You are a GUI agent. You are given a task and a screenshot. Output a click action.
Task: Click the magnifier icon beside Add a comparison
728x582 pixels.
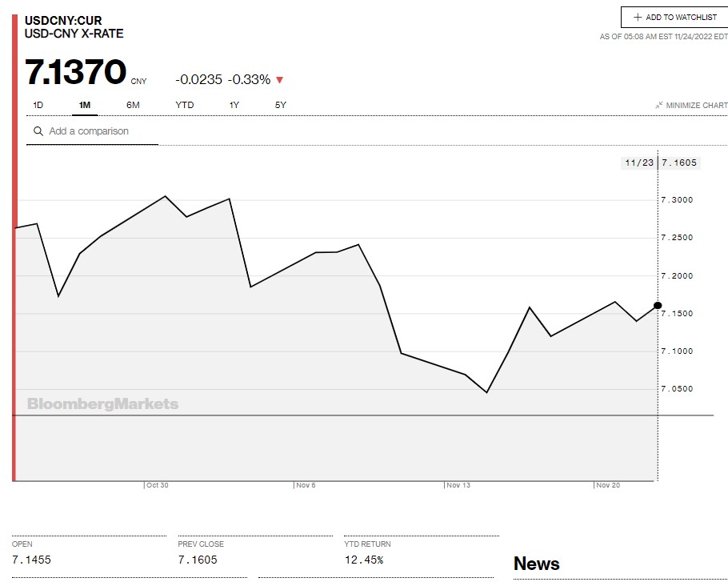38,131
